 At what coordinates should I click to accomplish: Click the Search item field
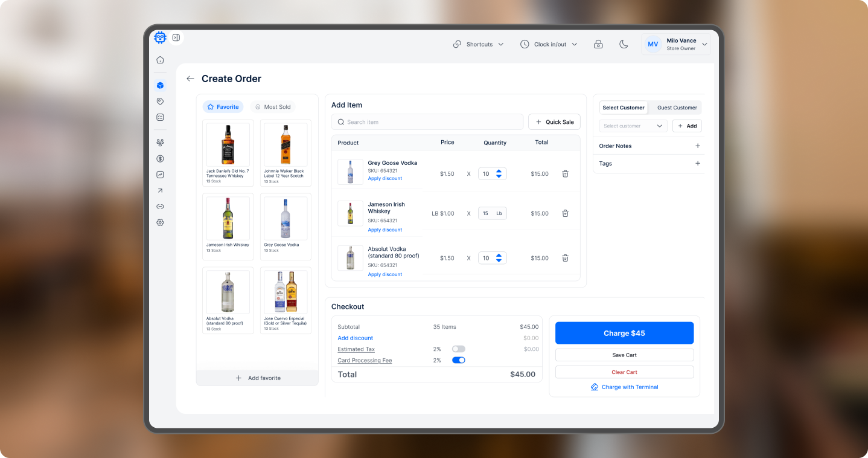pos(427,122)
